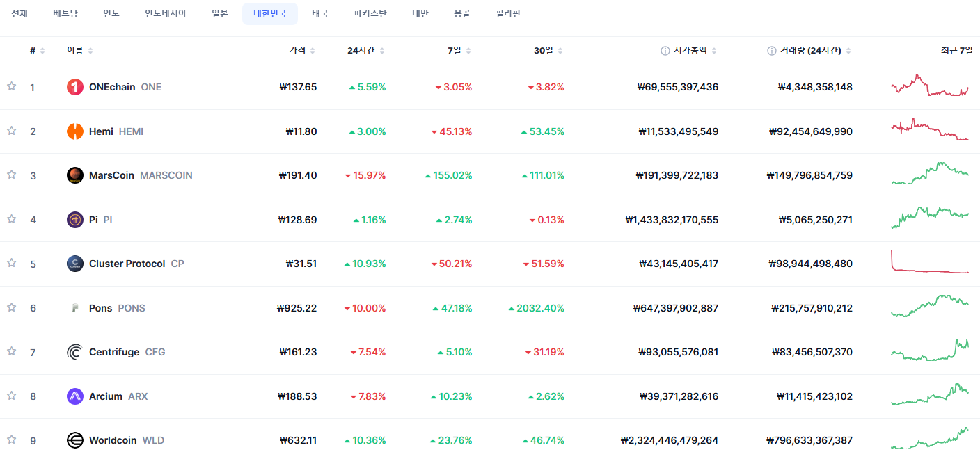The width and height of the screenshot is (980, 459).
Task: Click the ONEchain coin logo icon
Action: pos(75,87)
